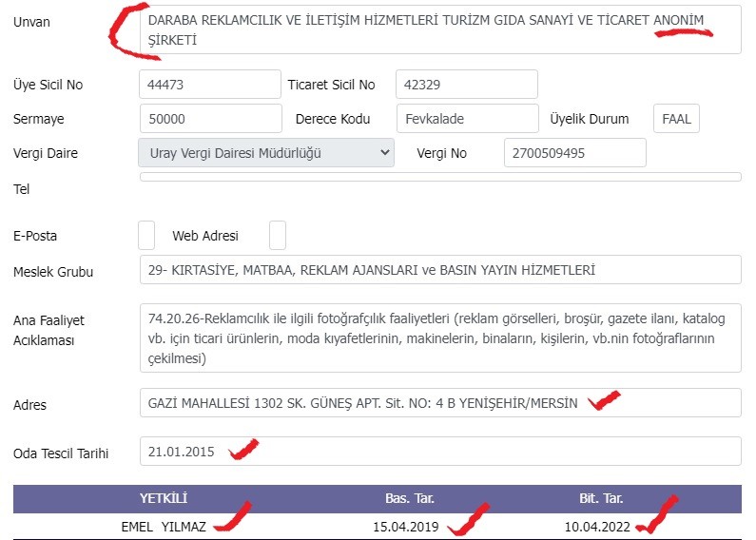Click the Üyelik Durum label
The width and height of the screenshot is (756, 540).
(x=590, y=119)
